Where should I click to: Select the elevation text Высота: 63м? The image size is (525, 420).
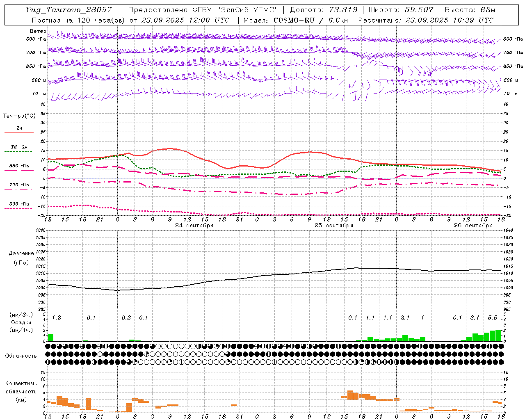[470, 10]
